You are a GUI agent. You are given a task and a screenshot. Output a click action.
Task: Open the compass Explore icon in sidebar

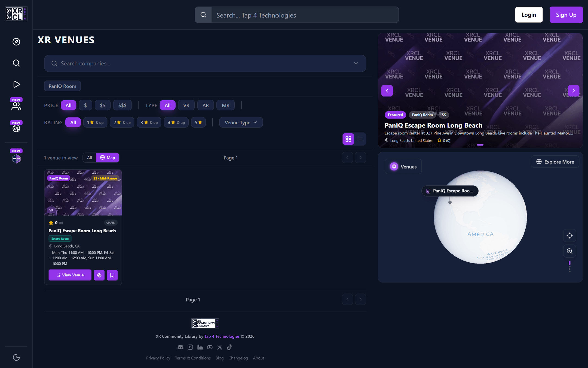click(16, 42)
